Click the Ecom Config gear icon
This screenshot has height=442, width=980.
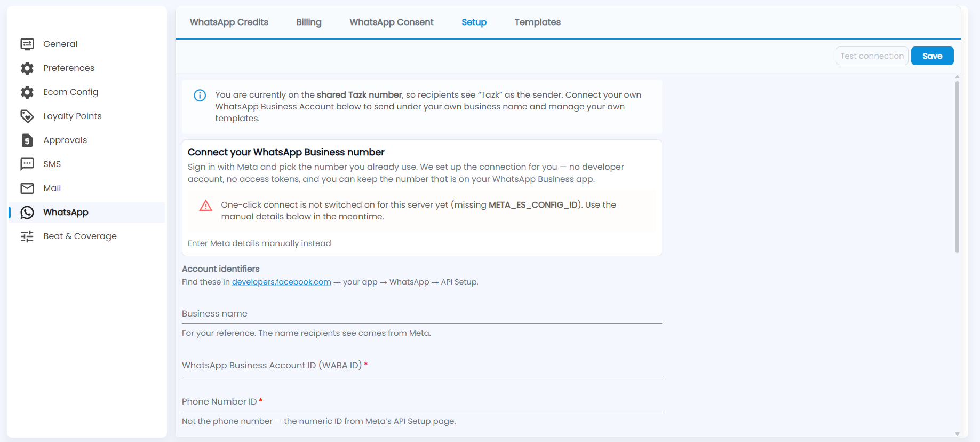coord(27,92)
